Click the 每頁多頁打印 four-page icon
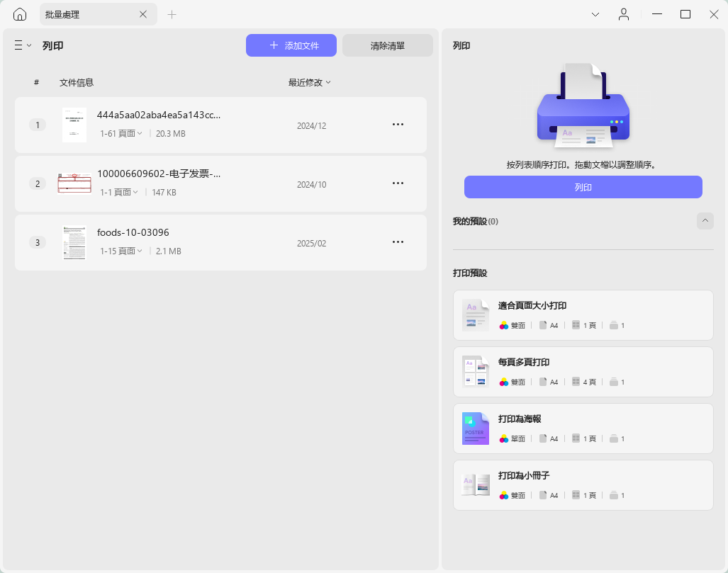728x573 pixels. coord(476,372)
